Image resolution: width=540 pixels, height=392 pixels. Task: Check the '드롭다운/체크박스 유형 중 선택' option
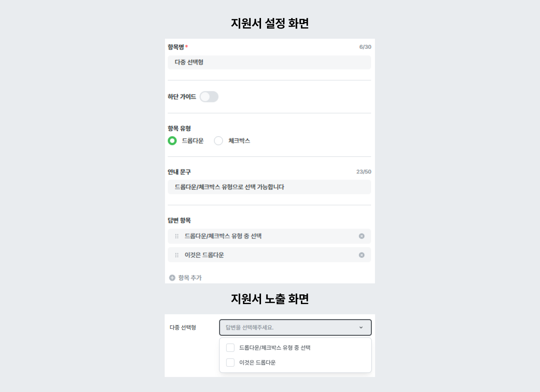coord(230,348)
